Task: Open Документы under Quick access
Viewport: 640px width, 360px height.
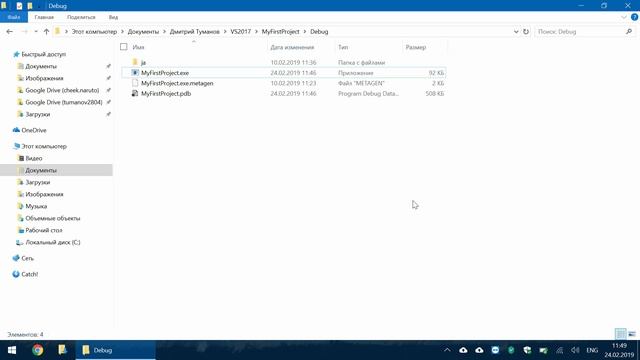Action: click(x=41, y=66)
